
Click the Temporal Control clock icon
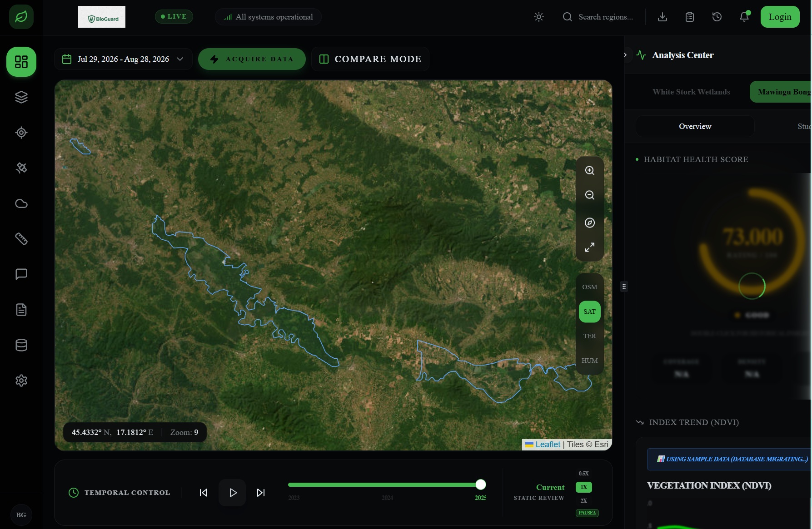[x=74, y=493]
